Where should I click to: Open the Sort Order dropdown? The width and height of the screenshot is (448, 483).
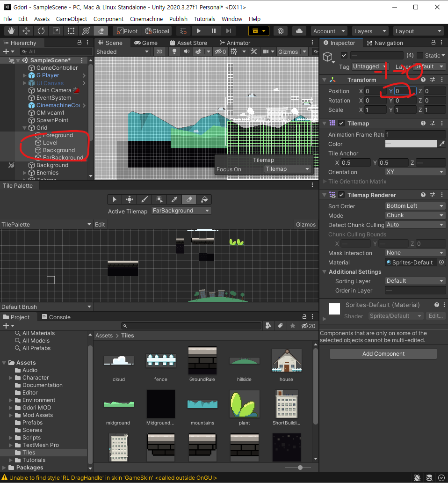click(x=415, y=206)
